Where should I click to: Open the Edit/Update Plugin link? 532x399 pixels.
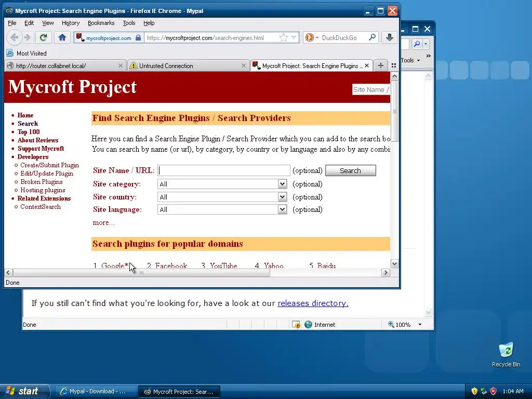tap(47, 174)
